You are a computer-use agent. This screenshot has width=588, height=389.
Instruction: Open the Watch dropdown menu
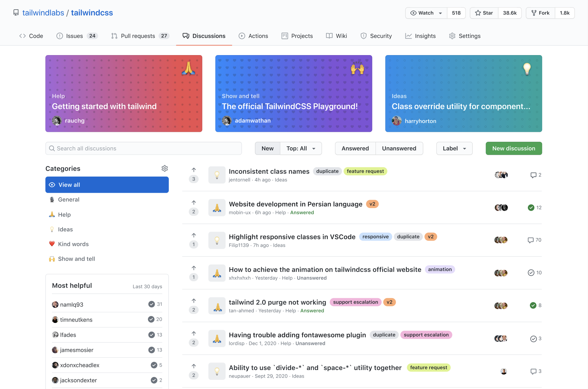426,13
